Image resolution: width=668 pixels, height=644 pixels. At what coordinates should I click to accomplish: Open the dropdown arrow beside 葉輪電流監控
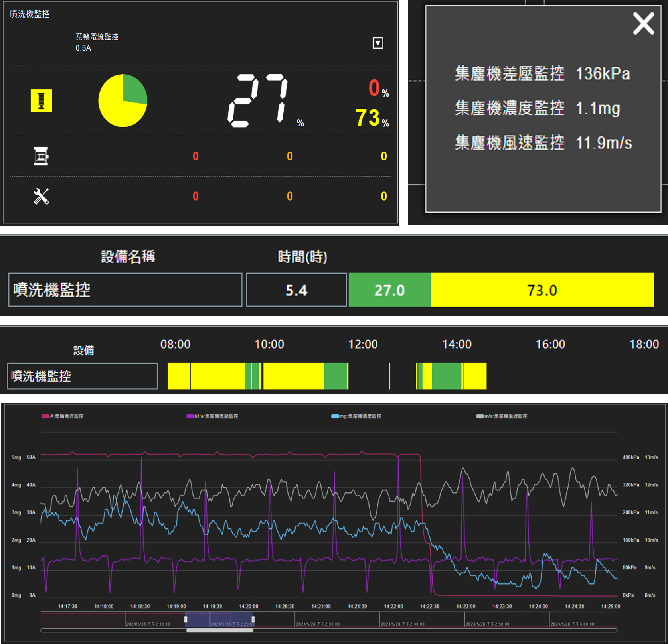tap(377, 43)
